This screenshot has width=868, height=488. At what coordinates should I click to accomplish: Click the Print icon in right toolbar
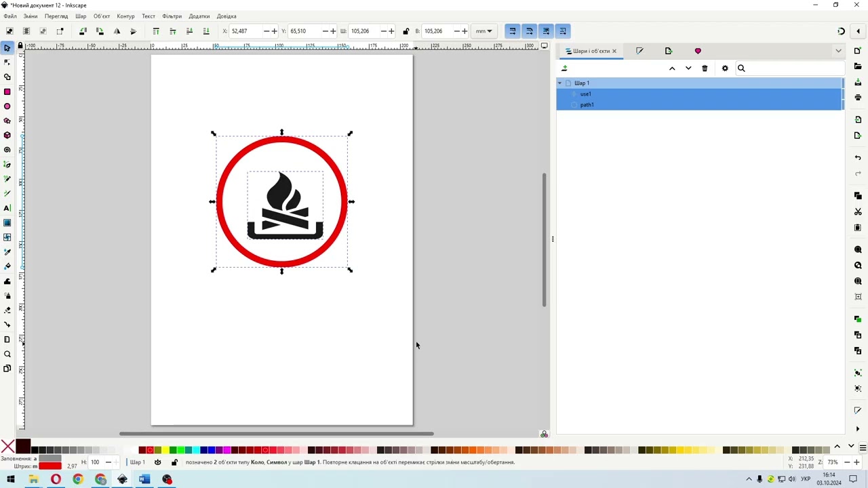tap(858, 98)
